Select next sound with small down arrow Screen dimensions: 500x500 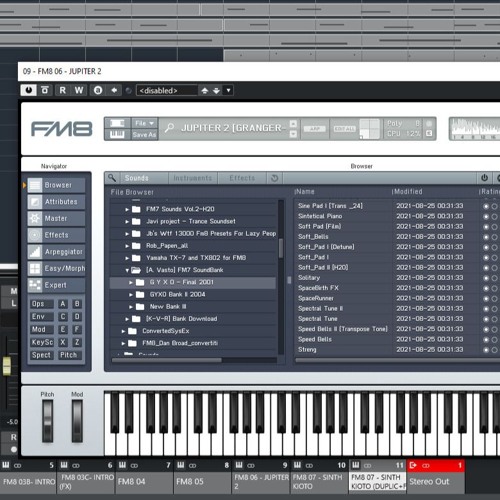tap(293, 134)
